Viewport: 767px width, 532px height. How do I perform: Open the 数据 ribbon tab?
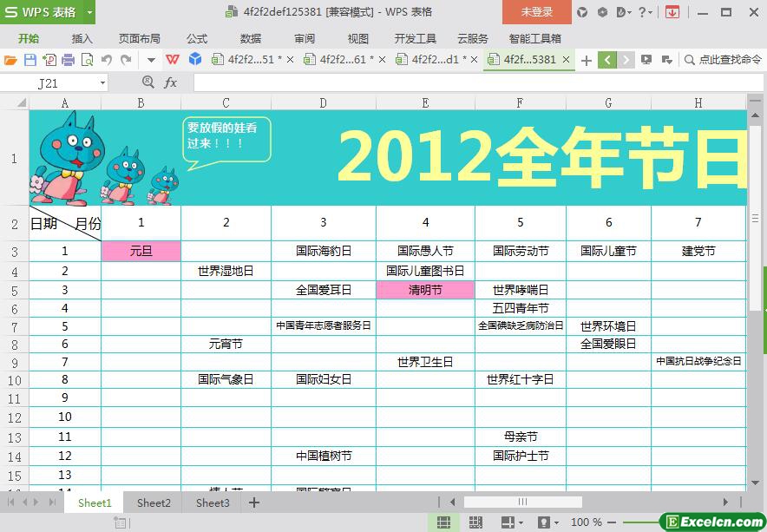[251, 39]
